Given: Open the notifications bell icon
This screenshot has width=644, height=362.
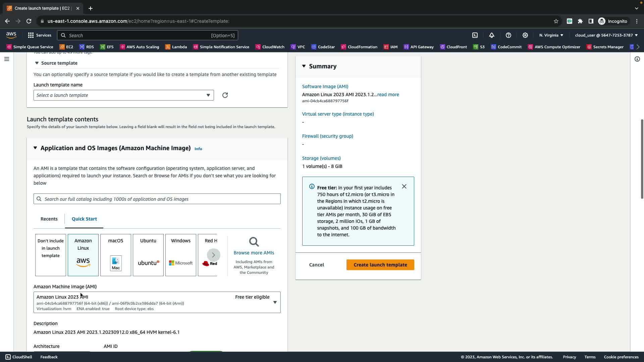Looking at the screenshot, I should (492, 35).
